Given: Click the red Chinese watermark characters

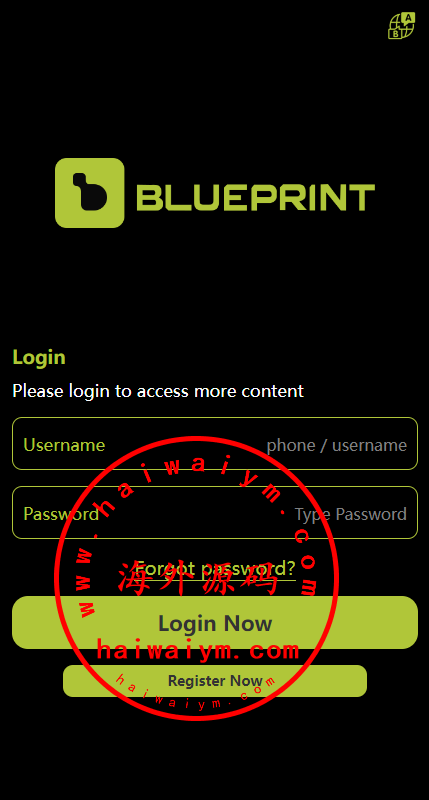Looking at the screenshot, I should pos(199,579).
